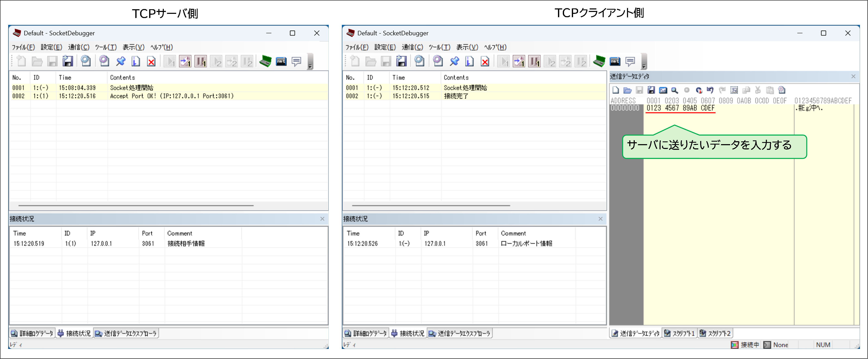
Task: Click the open folder icon in send data editor
Action: pos(627,90)
